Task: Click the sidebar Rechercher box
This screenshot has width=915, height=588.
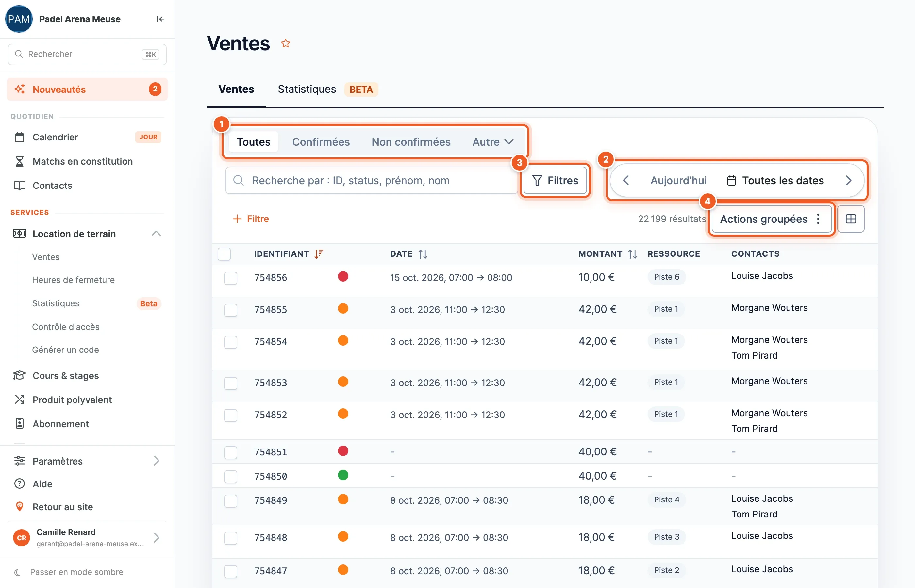Action: pyautogui.click(x=87, y=54)
